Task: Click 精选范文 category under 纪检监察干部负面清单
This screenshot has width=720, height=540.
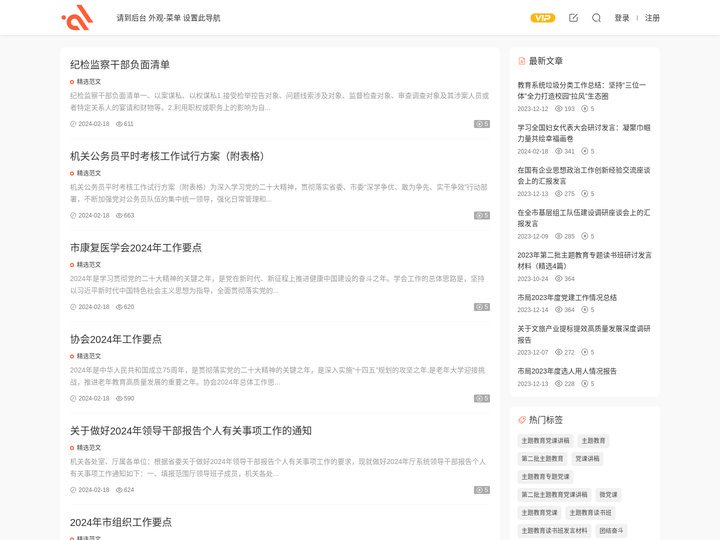Action: click(89, 82)
